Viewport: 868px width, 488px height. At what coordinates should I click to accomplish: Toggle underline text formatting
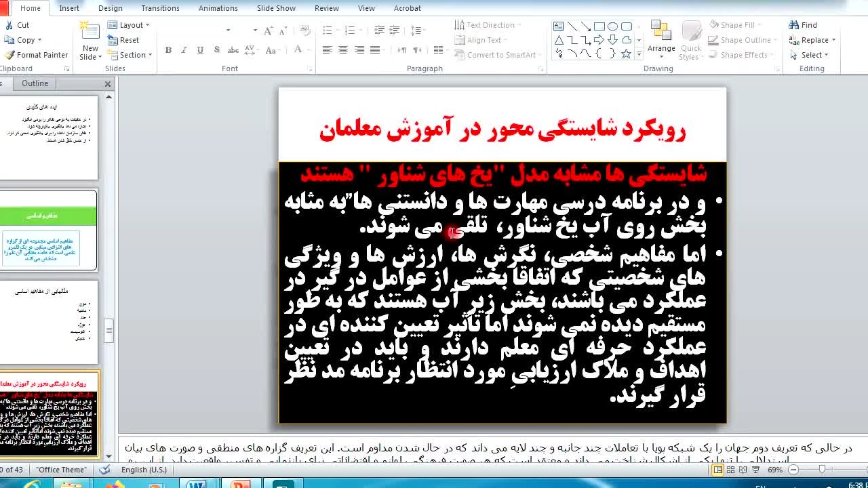pyautogui.click(x=200, y=50)
